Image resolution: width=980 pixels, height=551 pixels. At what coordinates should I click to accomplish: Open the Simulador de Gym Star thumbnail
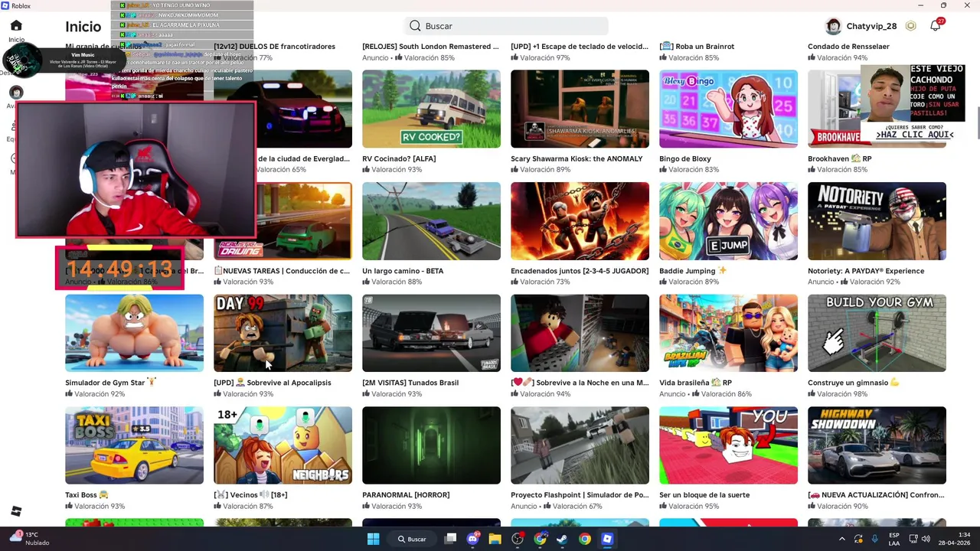(134, 333)
